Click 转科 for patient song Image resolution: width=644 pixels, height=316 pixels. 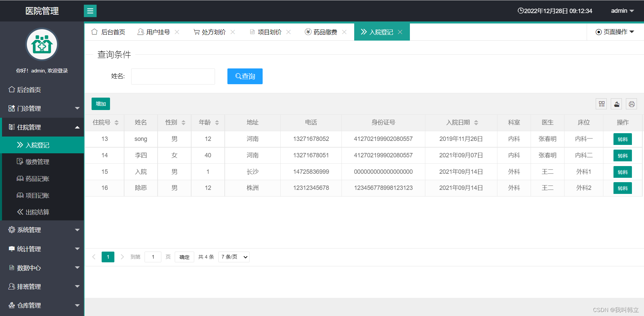[x=623, y=139]
